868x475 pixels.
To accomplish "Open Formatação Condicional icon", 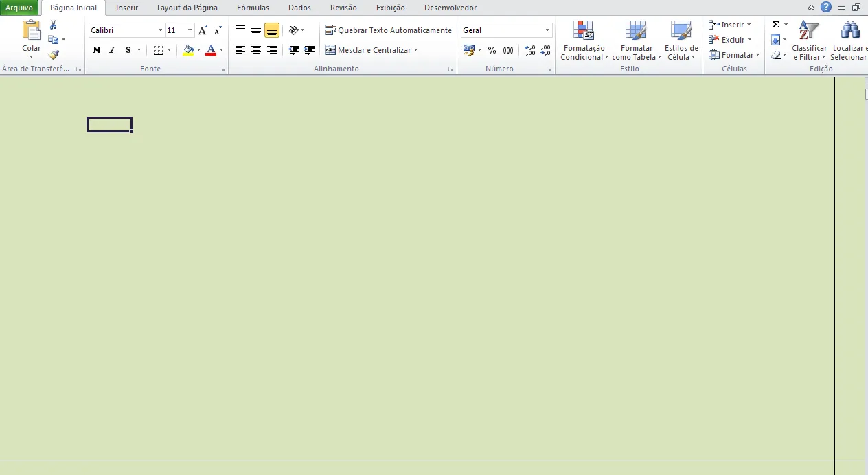I will 584,40.
